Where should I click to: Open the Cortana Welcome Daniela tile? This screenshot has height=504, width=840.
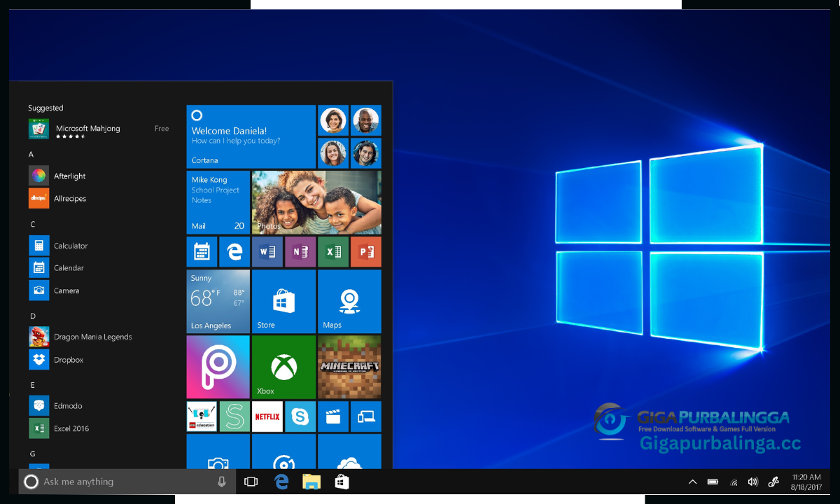pos(251,136)
